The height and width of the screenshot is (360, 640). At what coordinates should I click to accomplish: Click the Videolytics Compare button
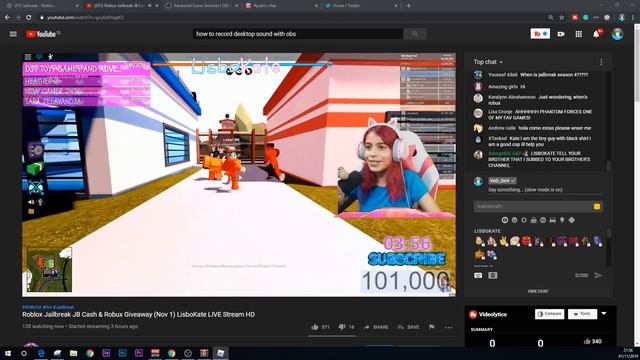[x=549, y=314]
